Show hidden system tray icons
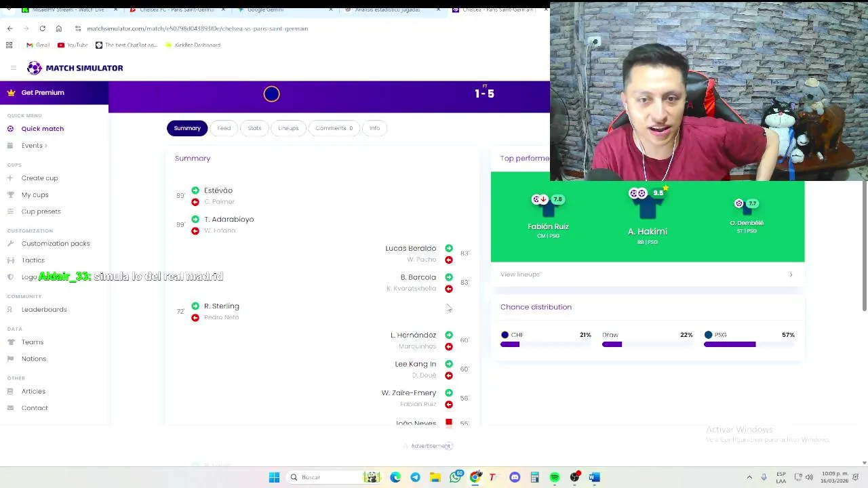The width and height of the screenshot is (868, 488). [x=749, y=477]
